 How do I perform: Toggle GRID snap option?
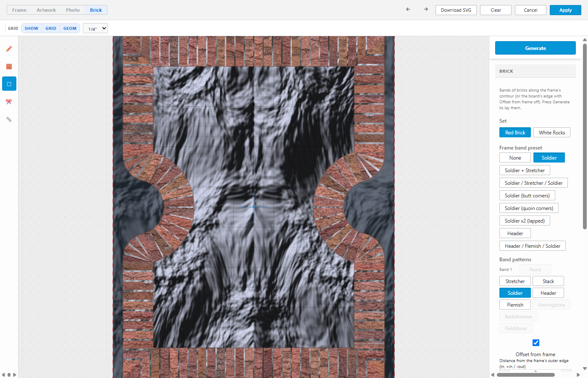(x=51, y=29)
